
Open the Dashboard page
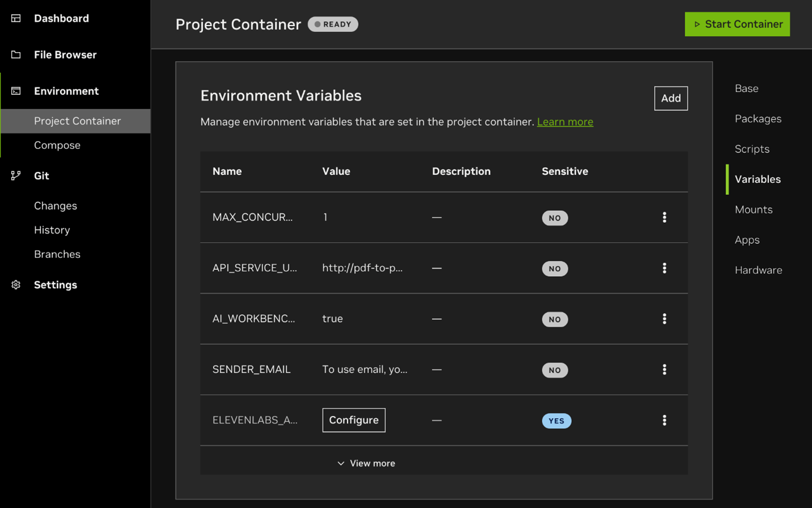[61, 18]
